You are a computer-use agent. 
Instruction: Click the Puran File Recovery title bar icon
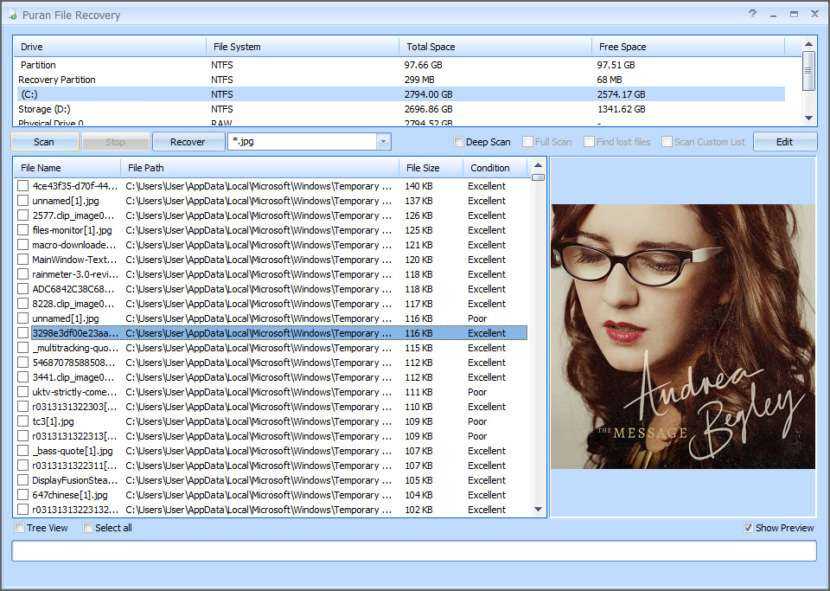point(13,15)
